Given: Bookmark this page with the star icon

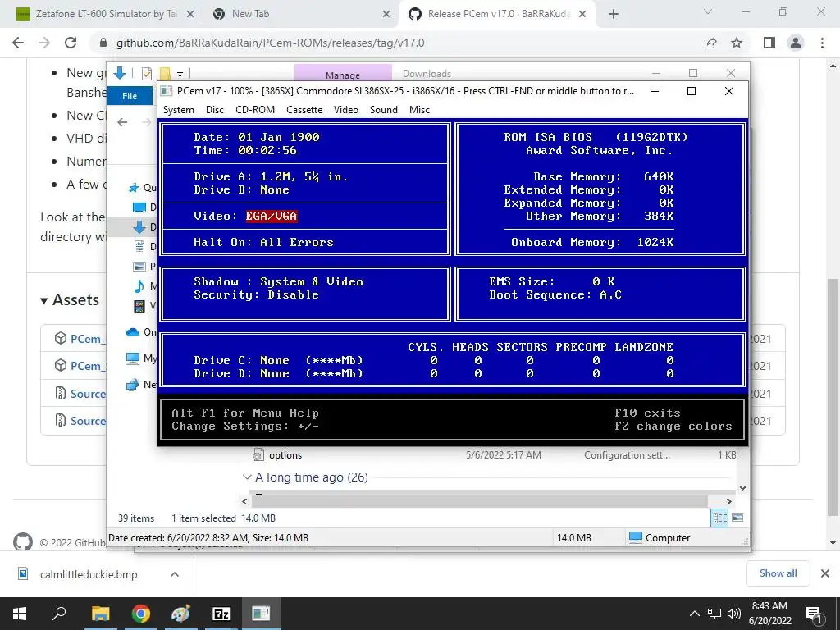Looking at the screenshot, I should click(x=737, y=43).
